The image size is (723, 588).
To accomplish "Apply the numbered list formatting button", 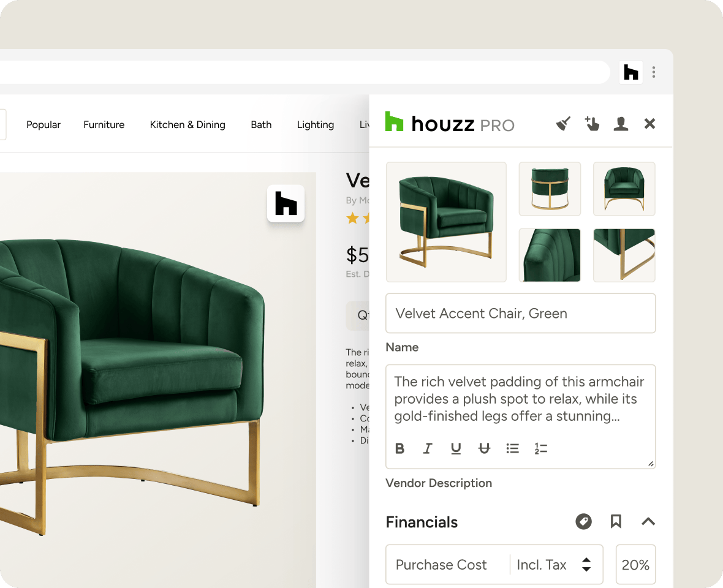I will coord(540,448).
